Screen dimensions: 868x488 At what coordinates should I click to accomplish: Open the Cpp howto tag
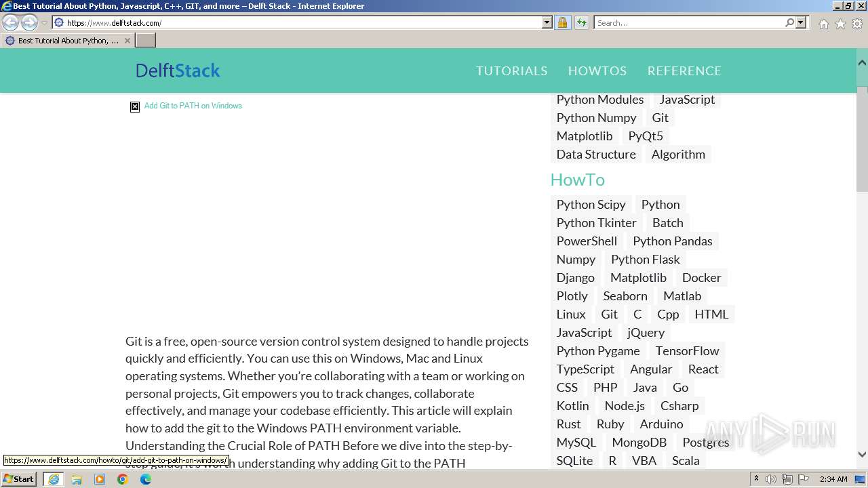tap(668, 314)
